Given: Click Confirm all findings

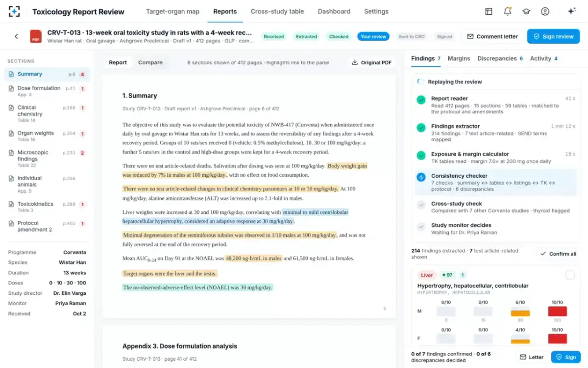Looking at the screenshot, I should tap(558, 254).
